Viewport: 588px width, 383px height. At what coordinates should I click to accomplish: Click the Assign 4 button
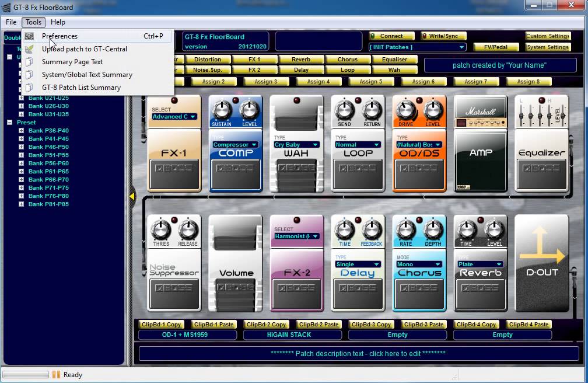pos(318,82)
